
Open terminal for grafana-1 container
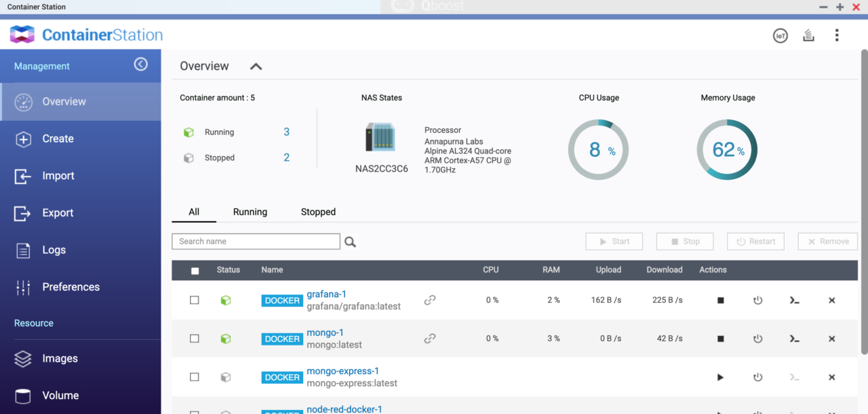(x=795, y=300)
